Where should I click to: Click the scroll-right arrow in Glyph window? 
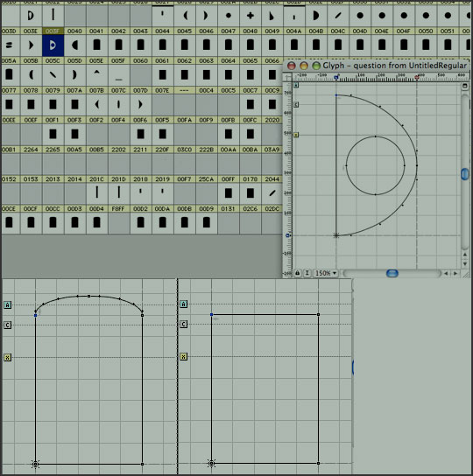click(x=455, y=273)
